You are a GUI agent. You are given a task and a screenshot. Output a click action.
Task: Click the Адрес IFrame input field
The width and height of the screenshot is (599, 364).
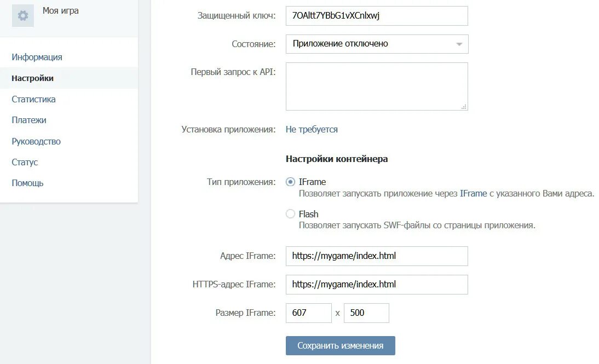click(377, 256)
